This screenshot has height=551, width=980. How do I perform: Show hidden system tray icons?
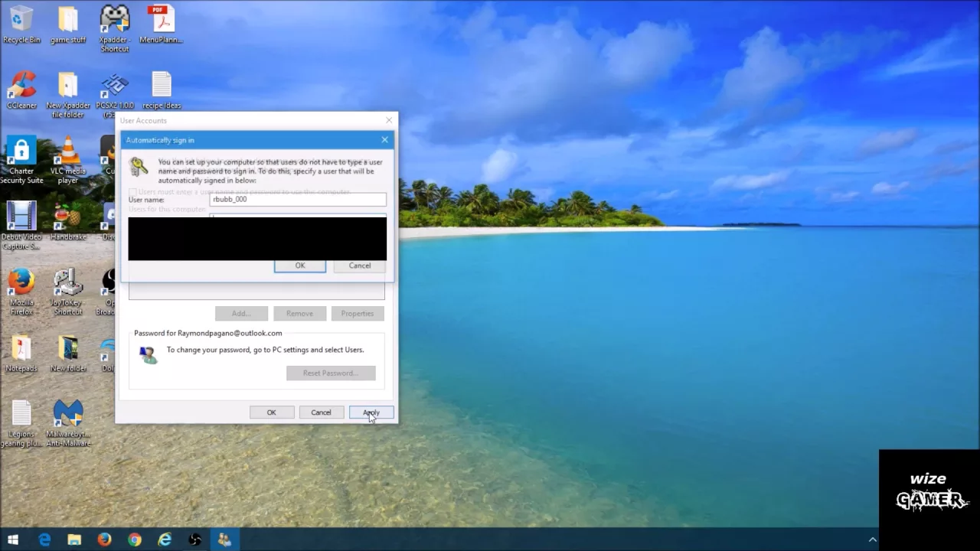pos(872,540)
